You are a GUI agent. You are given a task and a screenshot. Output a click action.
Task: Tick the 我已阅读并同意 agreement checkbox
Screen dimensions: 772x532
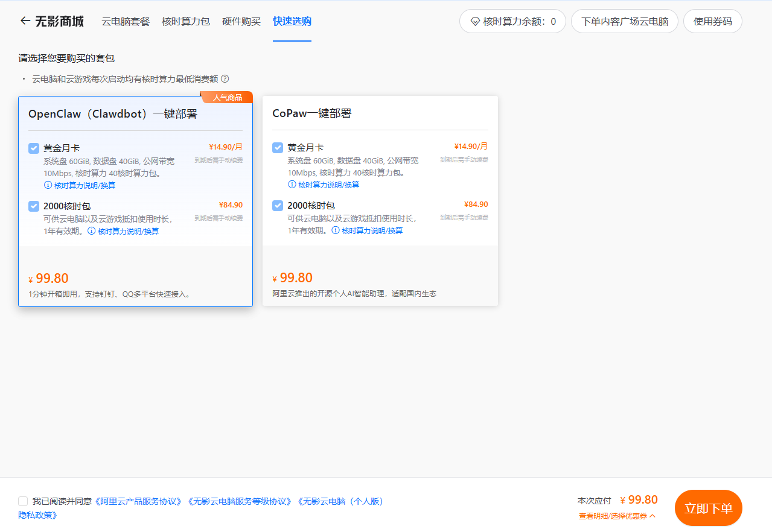click(x=23, y=501)
